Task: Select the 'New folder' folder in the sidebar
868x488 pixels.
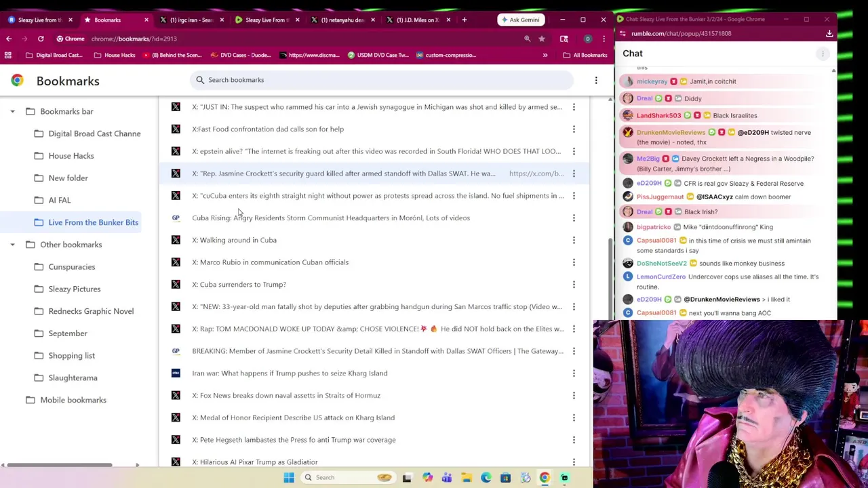Action: click(68, 178)
